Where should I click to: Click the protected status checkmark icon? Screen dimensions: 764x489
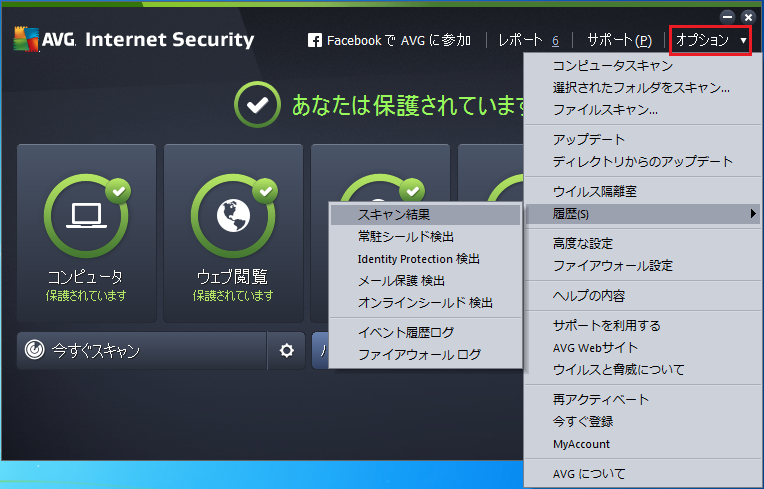coord(257,105)
